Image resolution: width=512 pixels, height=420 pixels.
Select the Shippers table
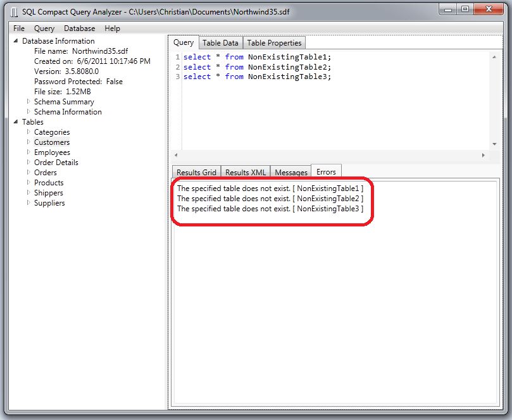[x=49, y=192]
